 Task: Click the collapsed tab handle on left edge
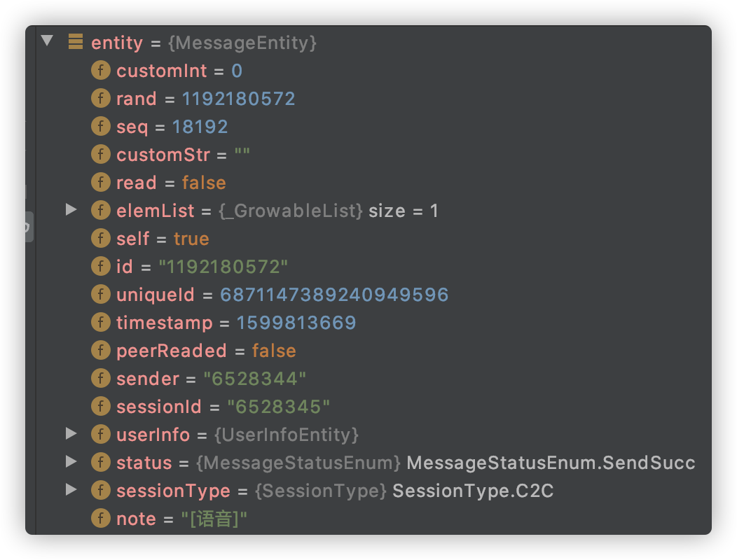27,226
